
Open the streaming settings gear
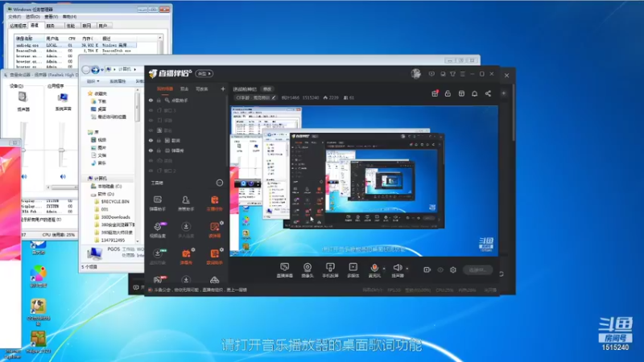click(x=453, y=269)
